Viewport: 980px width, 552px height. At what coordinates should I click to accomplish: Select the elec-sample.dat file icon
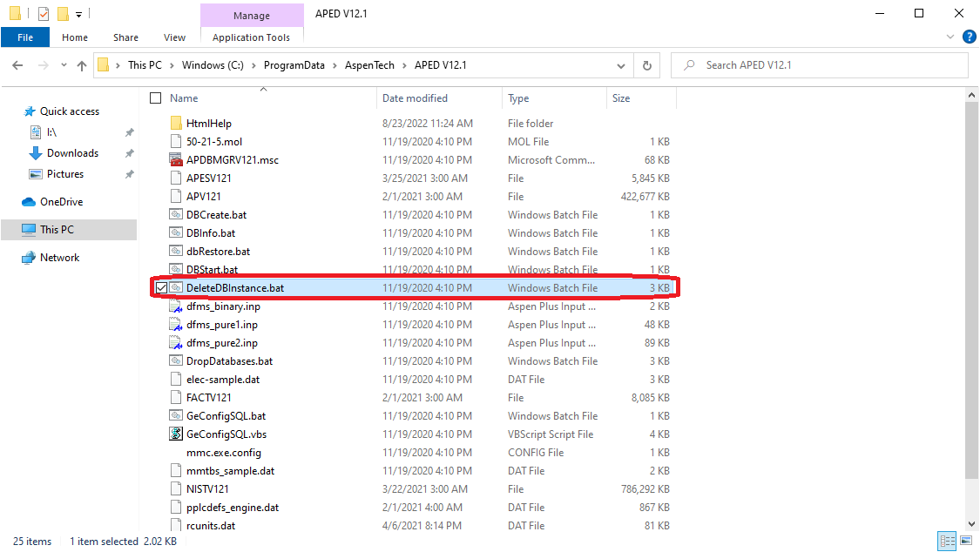pyautogui.click(x=176, y=379)
